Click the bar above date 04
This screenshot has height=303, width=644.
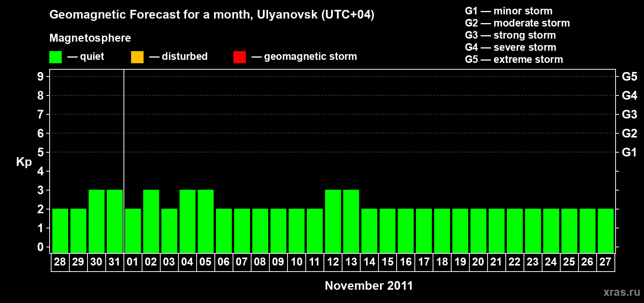188,221
